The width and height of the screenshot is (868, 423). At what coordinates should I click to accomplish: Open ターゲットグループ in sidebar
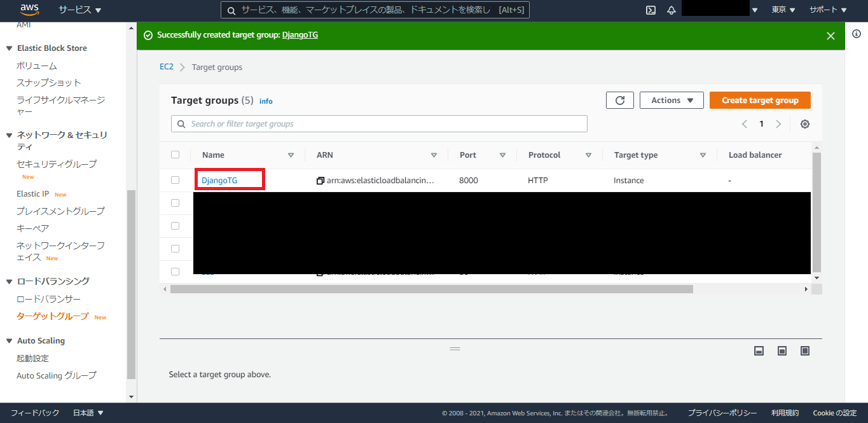click(53, 316)
